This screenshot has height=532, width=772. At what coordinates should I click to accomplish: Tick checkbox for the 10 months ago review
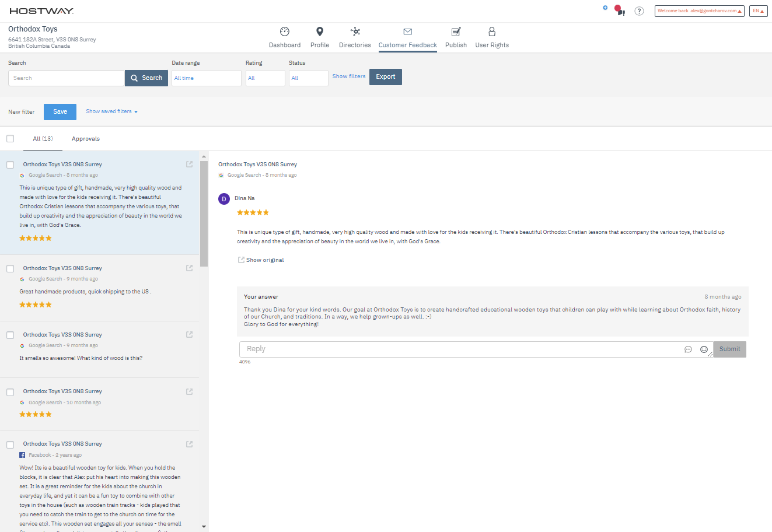tap(10, 392)
